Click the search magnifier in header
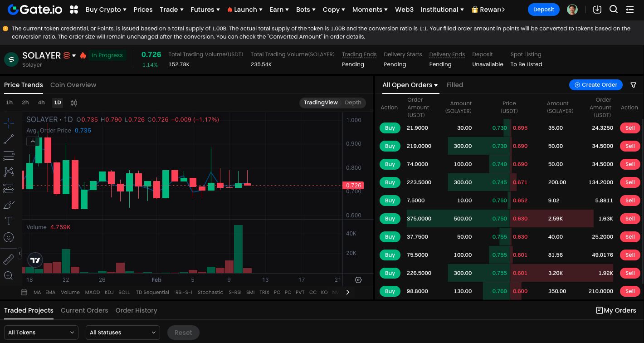The image size is (644, 343). pyautogui.click(x=614, y=10)
